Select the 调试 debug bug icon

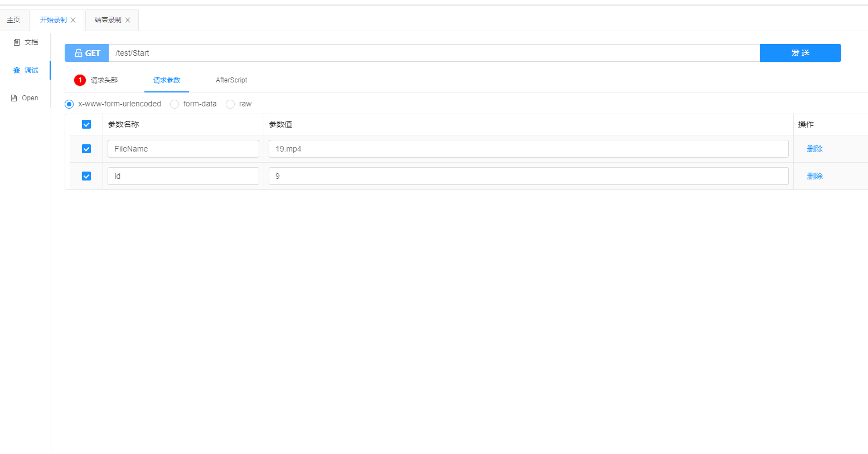click(17, 70)
